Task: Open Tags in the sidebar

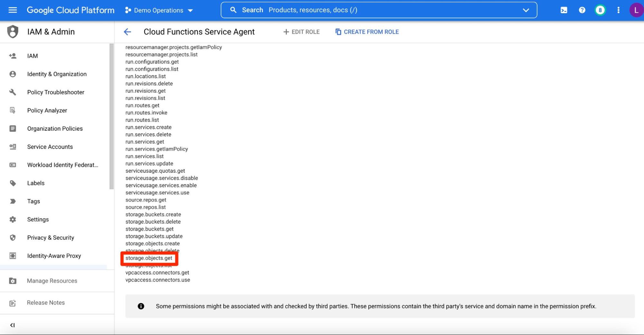Action: click(x=34, y=201)
